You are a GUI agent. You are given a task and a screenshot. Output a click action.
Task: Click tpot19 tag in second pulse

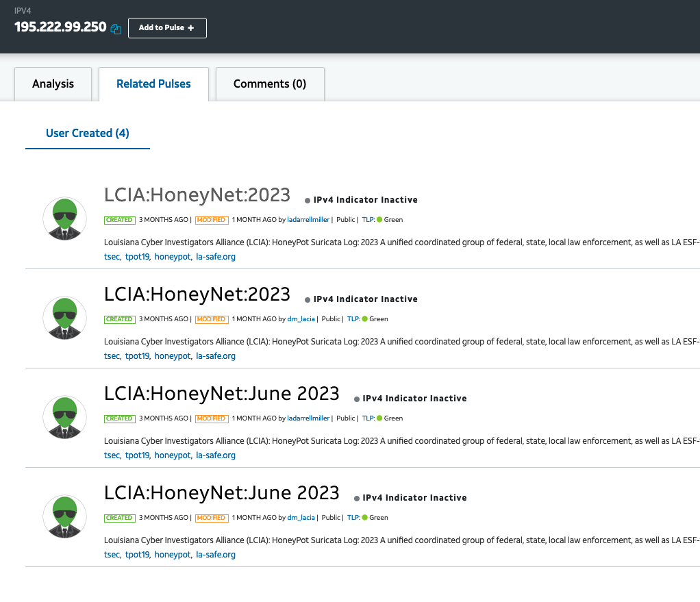[x=137, y=356]
